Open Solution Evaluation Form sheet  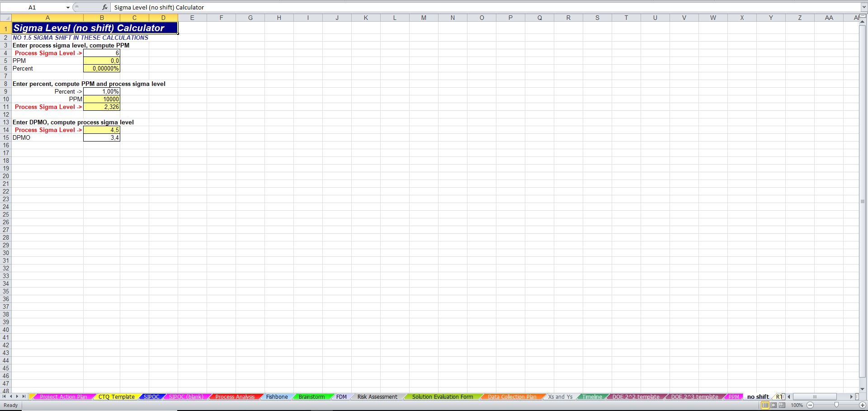(x=443, y=397)
